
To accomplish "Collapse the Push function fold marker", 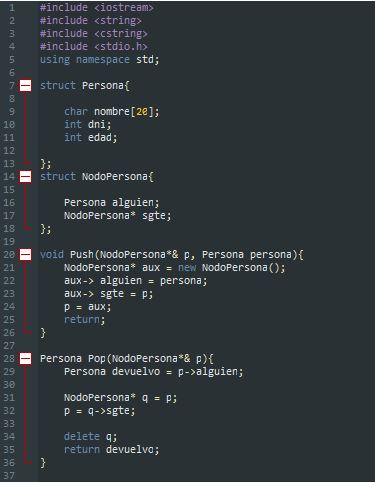I will (x=26, y=255).
